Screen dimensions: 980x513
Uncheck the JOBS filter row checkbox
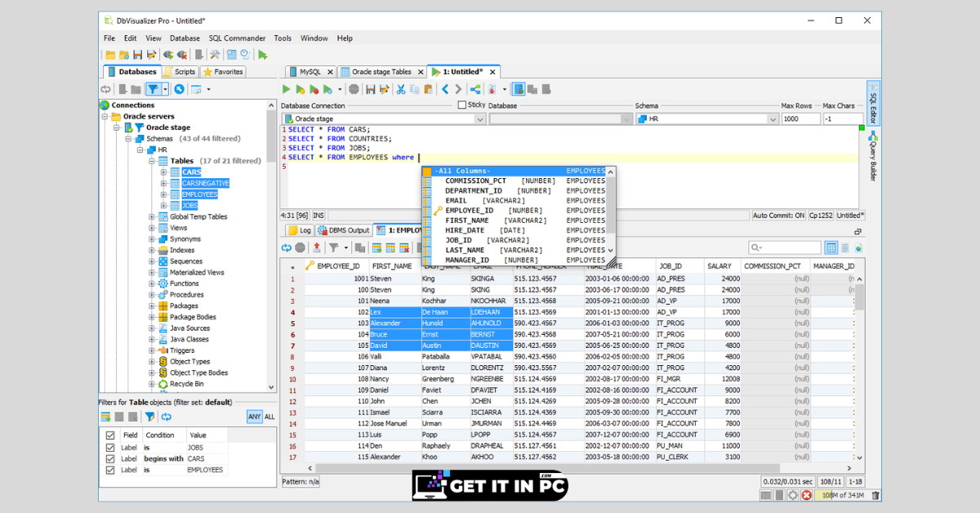pos(109,448)
